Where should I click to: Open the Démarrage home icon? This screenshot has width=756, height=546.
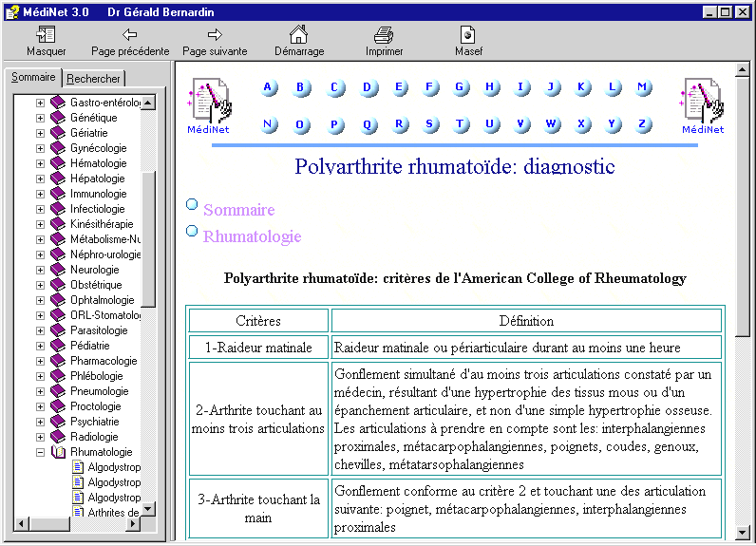[298, 34]
